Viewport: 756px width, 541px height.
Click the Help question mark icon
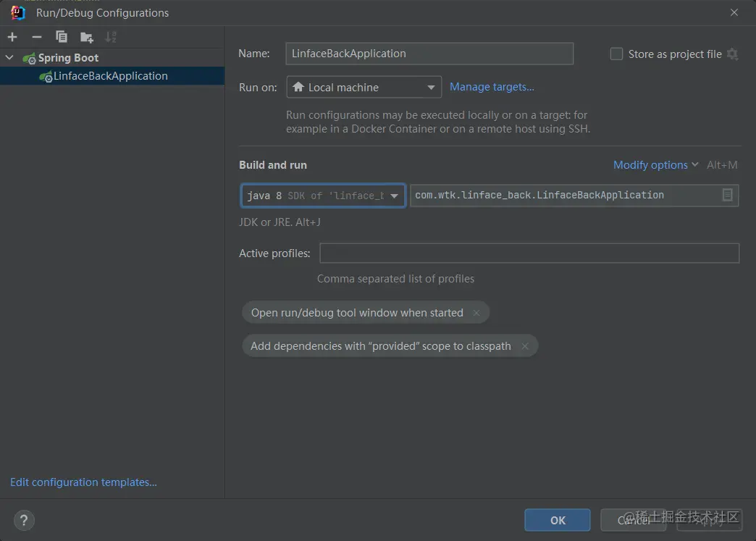tap(24, 520)
